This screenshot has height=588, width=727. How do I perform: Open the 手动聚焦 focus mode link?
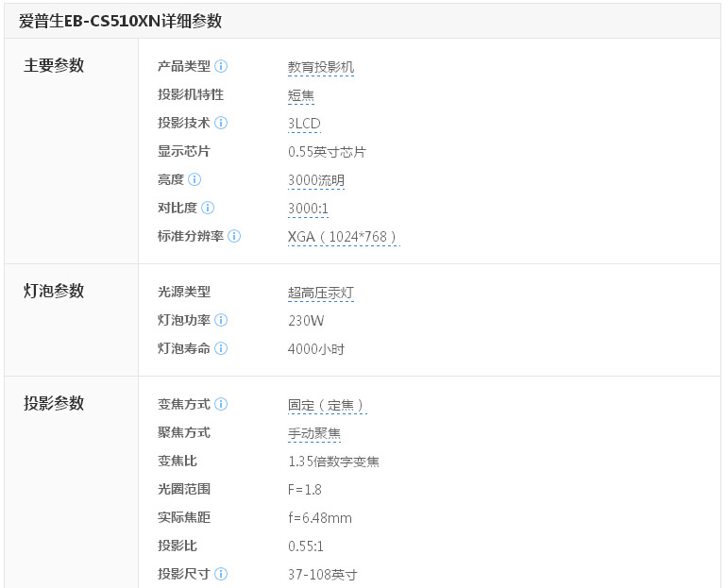[x=314, y=433]
